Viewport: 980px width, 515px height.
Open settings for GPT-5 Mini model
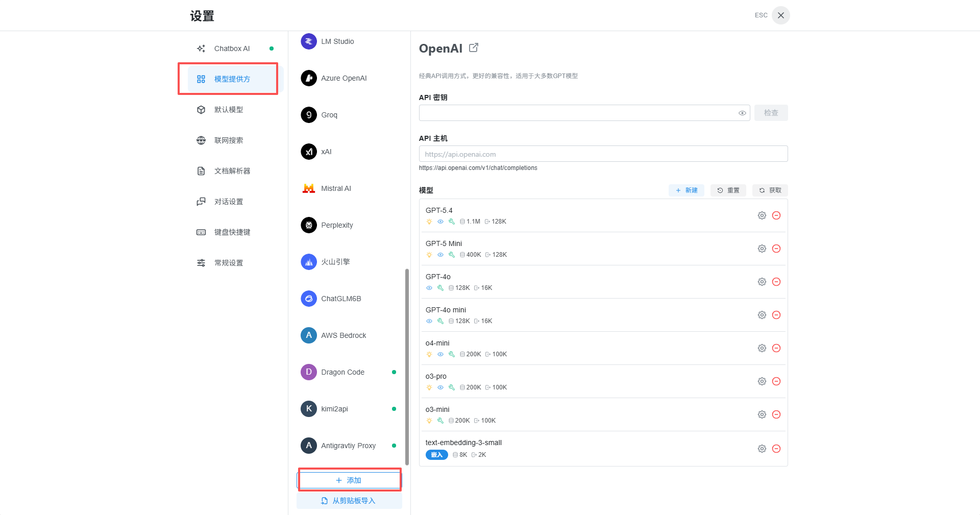pos(762,249)
